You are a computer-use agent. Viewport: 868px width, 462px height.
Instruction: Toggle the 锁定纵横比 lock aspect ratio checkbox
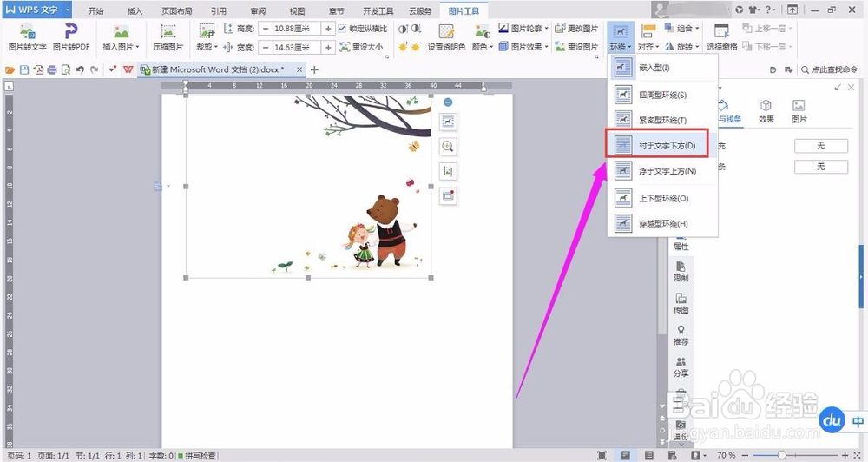point(342,29)
